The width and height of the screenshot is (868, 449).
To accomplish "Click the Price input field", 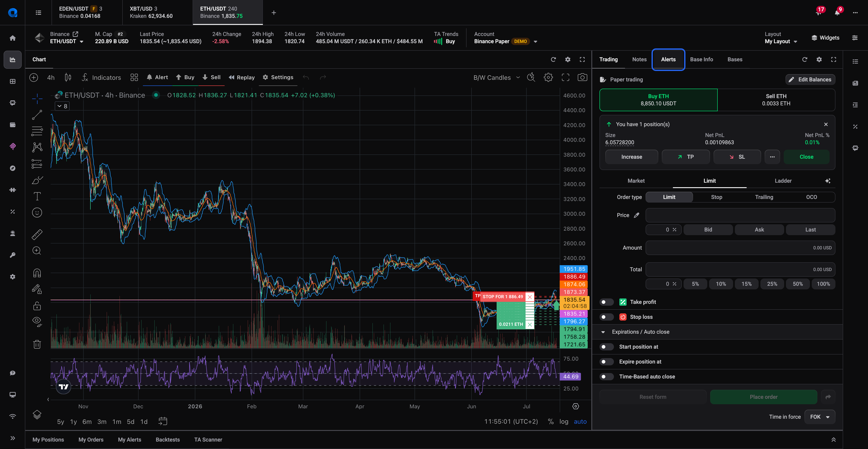I will [x=740, y=215].
